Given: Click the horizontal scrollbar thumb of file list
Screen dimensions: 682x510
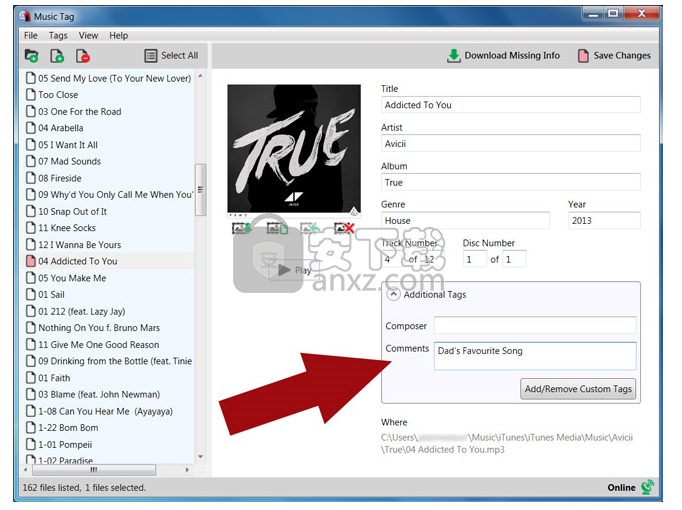Looking at the screenshot, I should click(94, 470).
